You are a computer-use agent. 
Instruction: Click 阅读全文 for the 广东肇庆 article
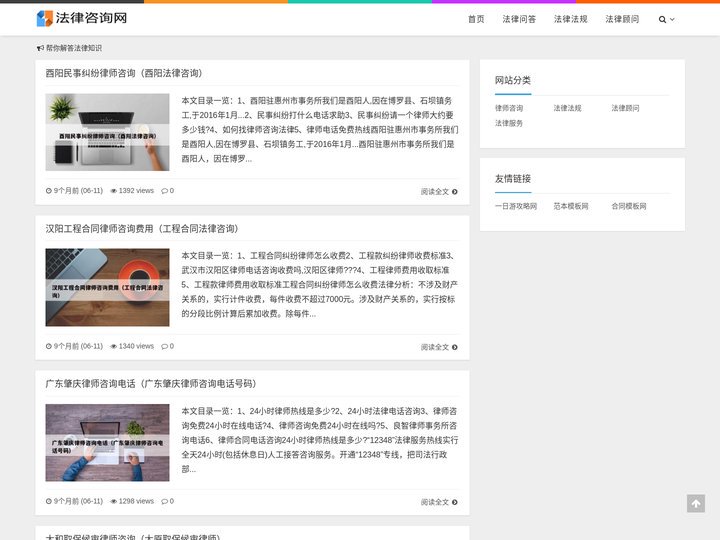pyautogui.click(x=434, y=502)
